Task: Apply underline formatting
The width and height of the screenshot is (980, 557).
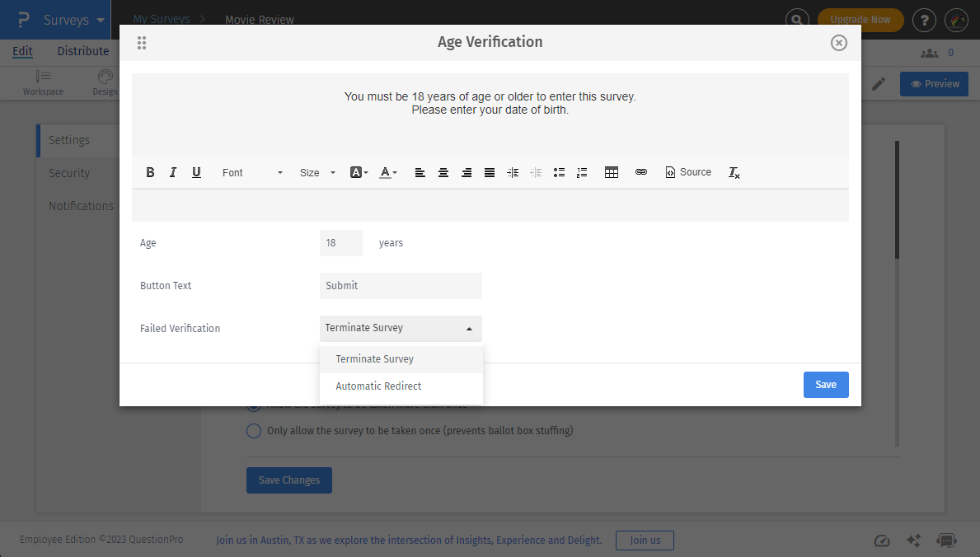Action: tap(196, 172)
